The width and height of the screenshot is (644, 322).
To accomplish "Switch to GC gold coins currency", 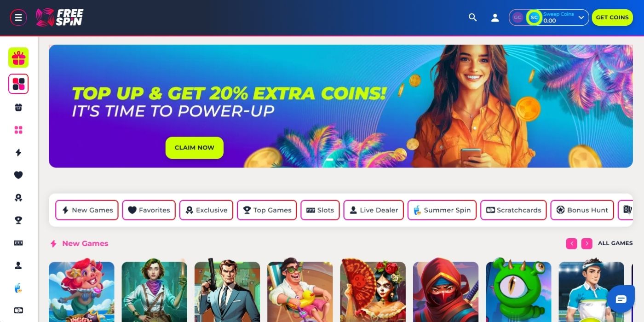I will [517, 17].
